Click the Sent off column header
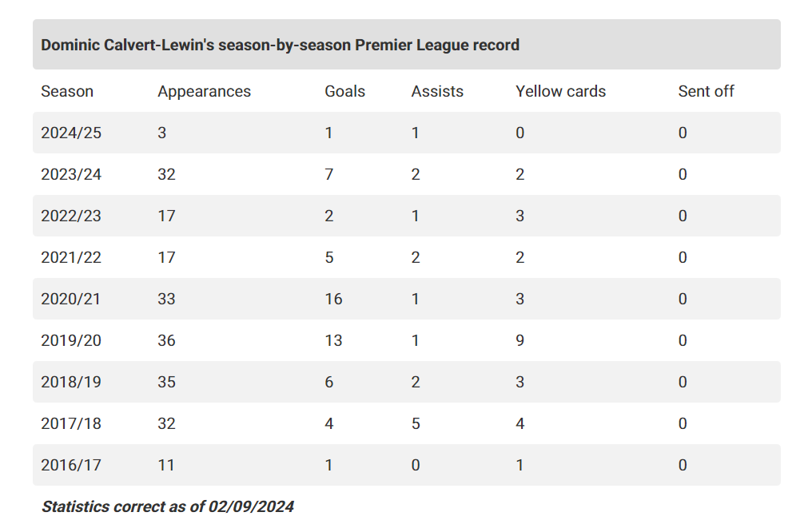This screenshot has height=532, width=808. (x=706, y=91)
